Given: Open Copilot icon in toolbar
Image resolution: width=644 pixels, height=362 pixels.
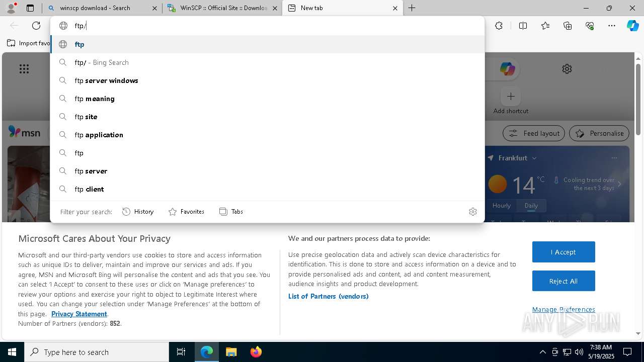Looking at the screenshot, I should (x=632, y=26).
